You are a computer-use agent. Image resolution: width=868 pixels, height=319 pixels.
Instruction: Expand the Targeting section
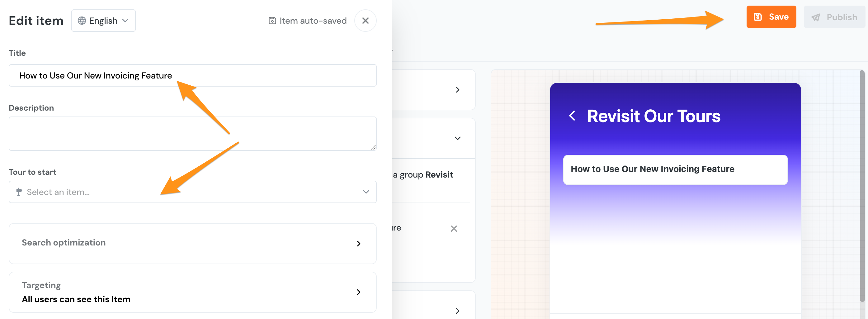click(192, 292)
